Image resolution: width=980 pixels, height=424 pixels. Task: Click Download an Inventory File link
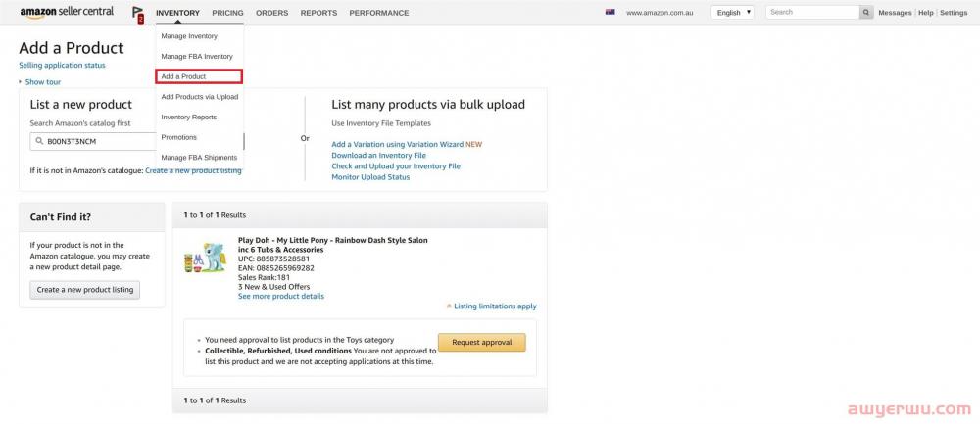point(378,156)
